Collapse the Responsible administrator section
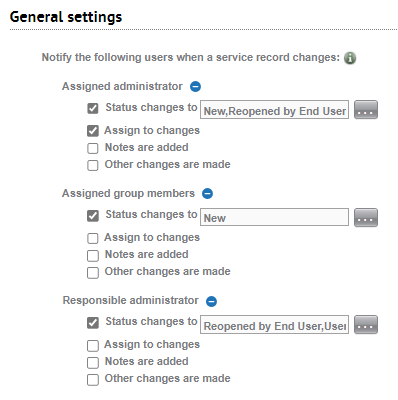The width and height of the screenshot is (398, 400). point(211,301)
